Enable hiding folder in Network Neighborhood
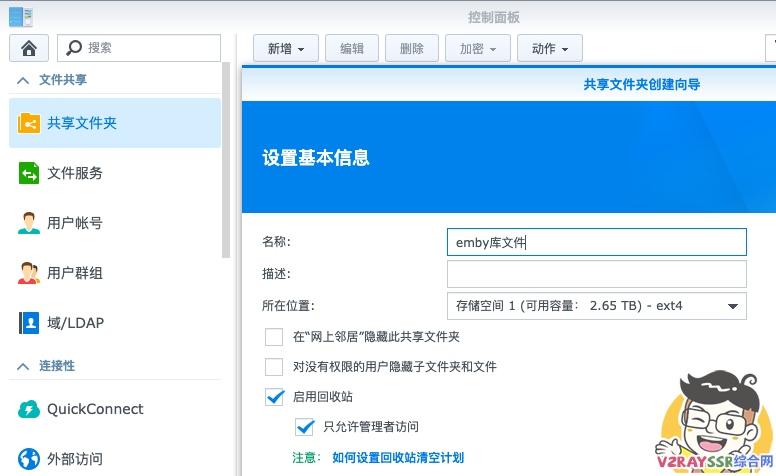Screen dimensions: 776x476 pyautogui.click(x=274, y=337)
